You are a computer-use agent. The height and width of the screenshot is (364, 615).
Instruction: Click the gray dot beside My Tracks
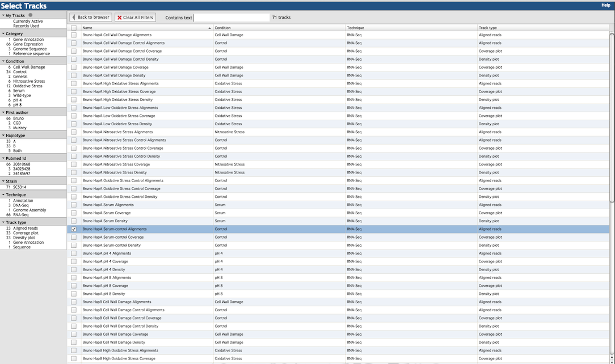pos(31,15)
